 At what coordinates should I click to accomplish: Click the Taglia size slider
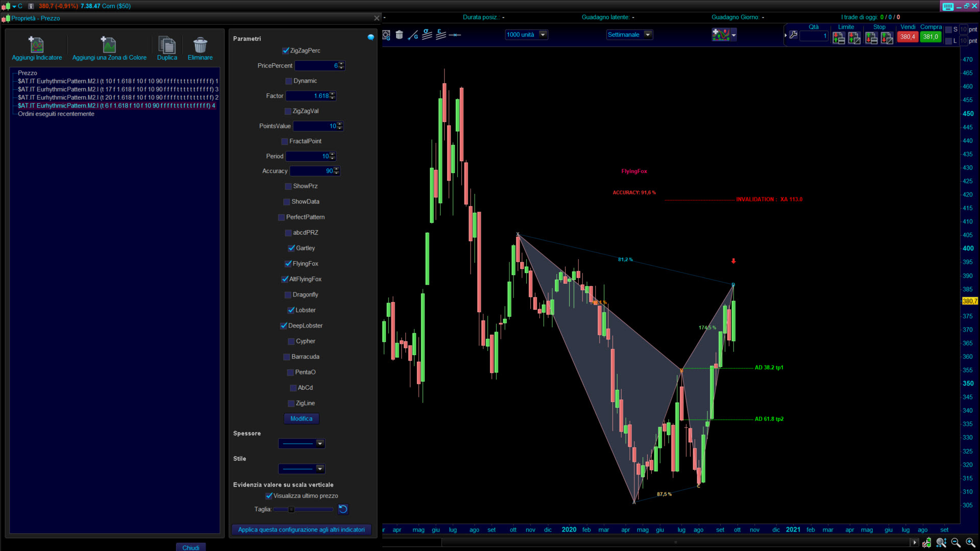click(303, 509)
